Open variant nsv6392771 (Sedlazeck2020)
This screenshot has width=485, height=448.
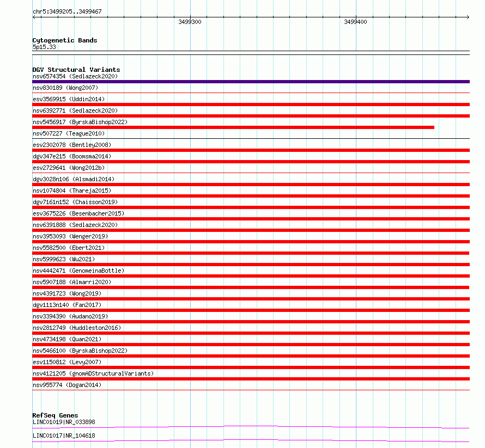pos(75,111)
